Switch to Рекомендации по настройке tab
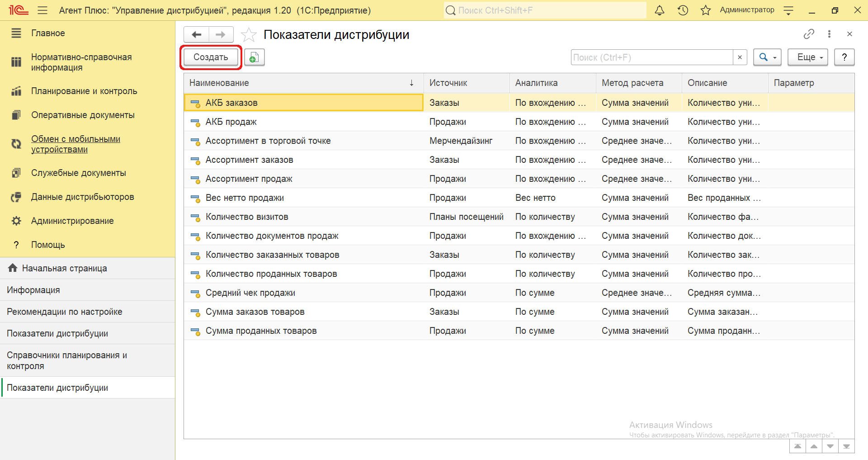The width and height of the screenshot is (868, 460). point(87,312)
